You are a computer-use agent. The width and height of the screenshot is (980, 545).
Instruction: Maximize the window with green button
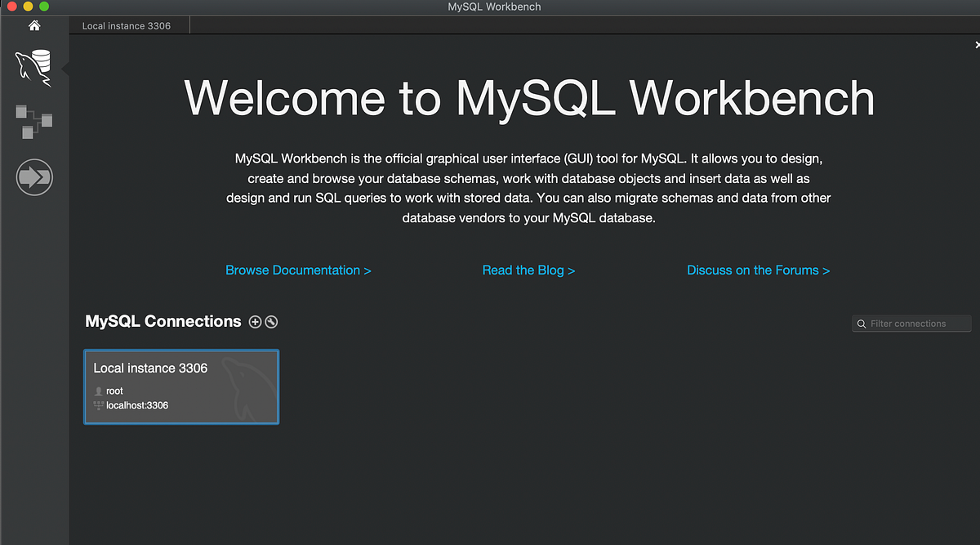click(44, 7)
